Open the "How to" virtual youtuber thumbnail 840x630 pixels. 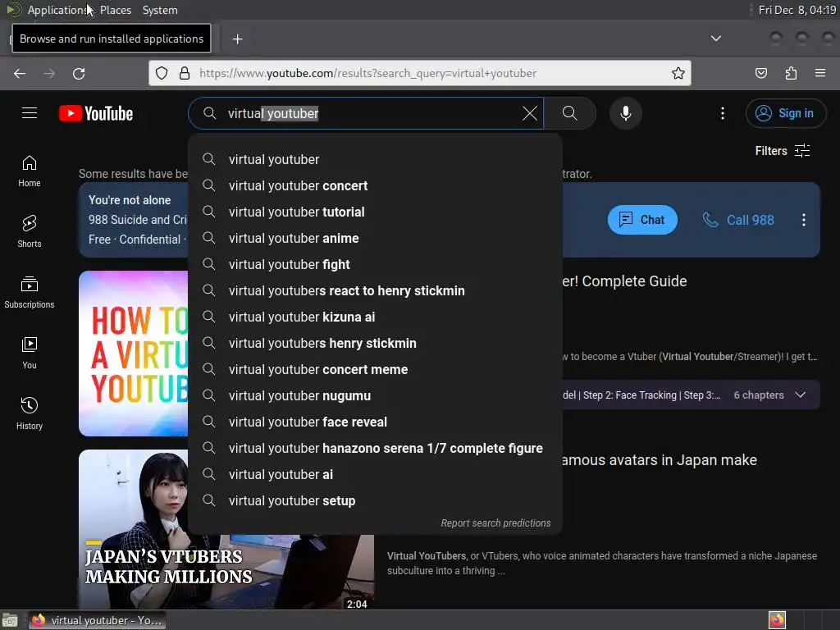pyautogui.click(x=134, y=354)
